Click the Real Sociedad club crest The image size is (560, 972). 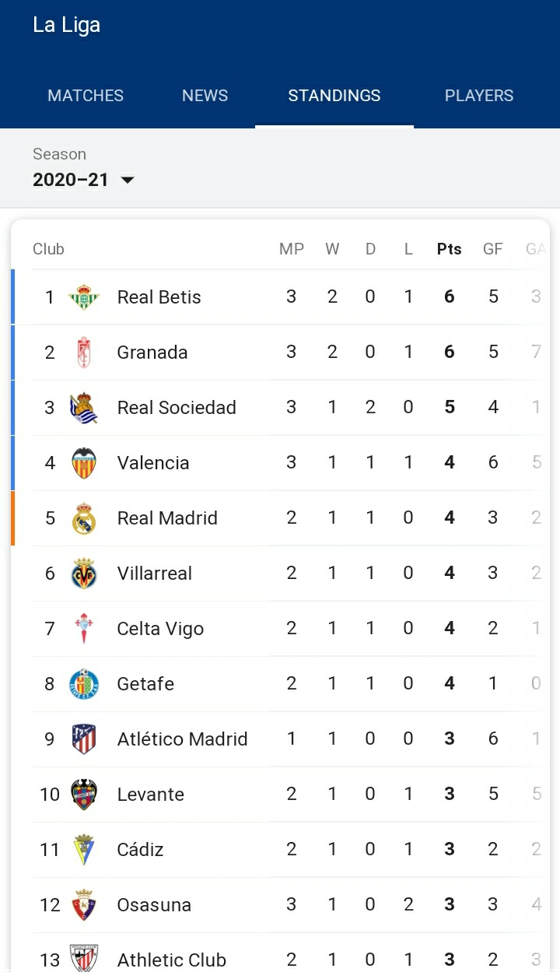tap(84, 408)
